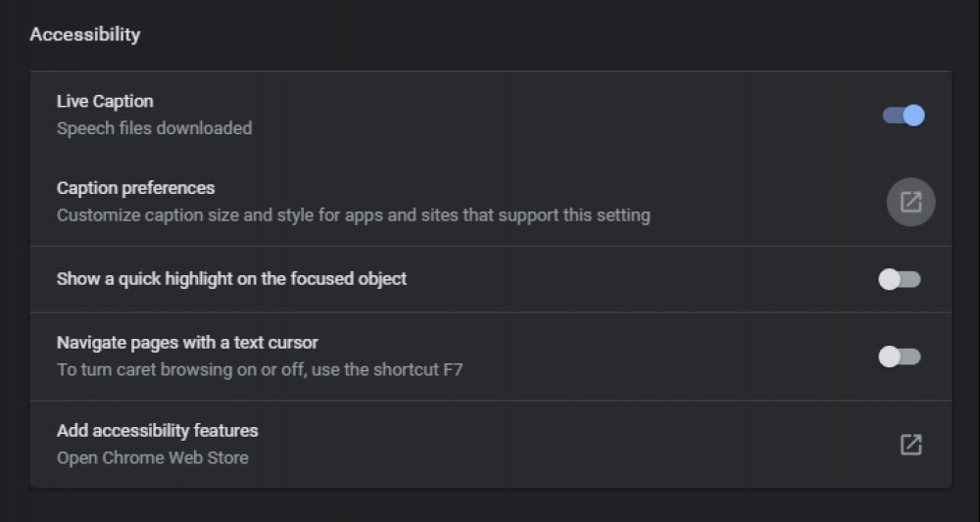Screen dimensions: 980x522
Task: Select the Add accessibility features label
Action: (x=158, y=431)
